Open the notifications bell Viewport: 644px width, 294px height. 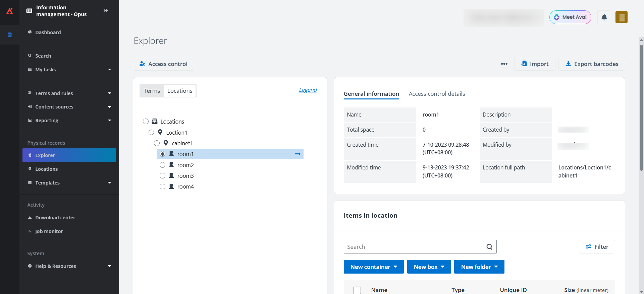[x=604, y=17]
